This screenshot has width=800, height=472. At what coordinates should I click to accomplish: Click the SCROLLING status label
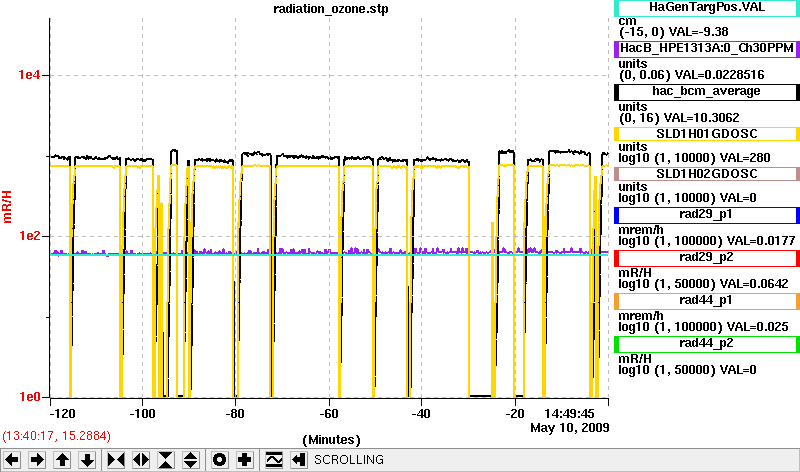click(349, 460)
